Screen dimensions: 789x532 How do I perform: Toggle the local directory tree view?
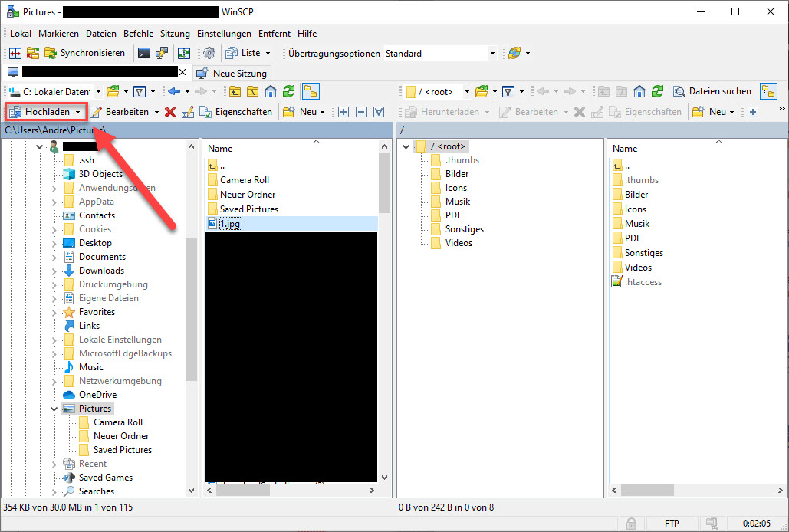tap(311, 91)
